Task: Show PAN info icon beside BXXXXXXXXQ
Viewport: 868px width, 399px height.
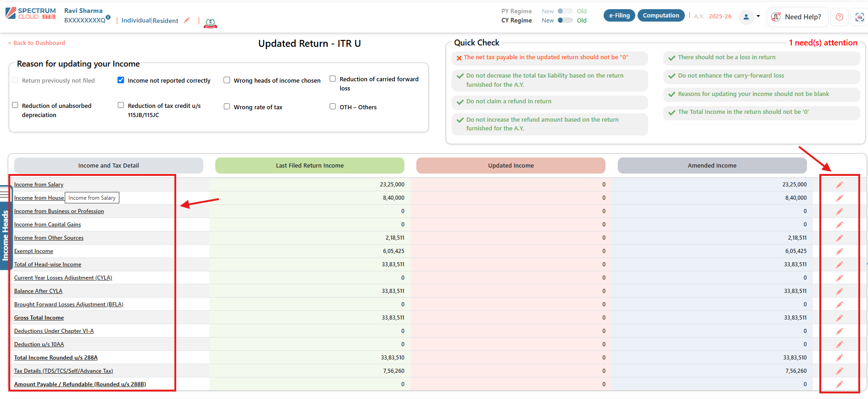Action: pos(108,17)
